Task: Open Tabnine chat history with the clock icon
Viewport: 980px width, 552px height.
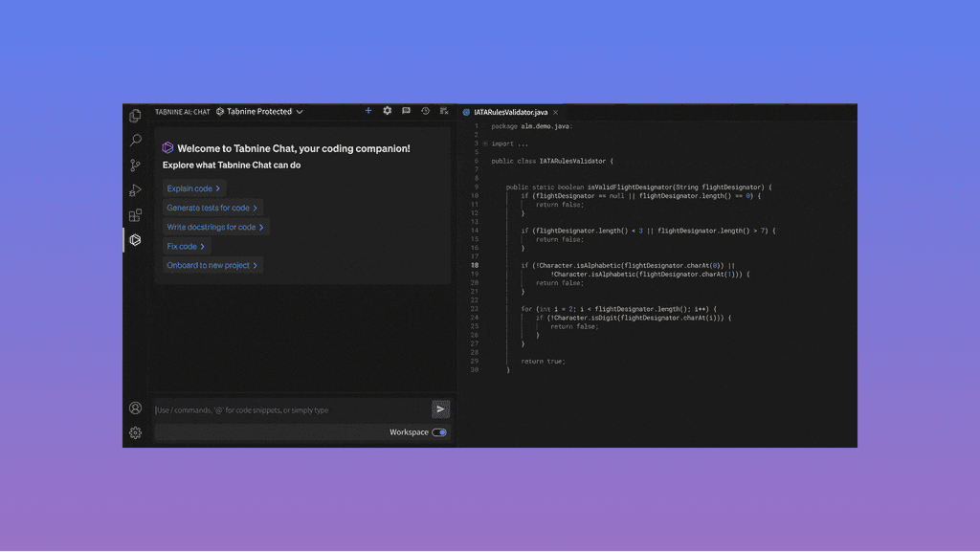Action: coord(425,111)
